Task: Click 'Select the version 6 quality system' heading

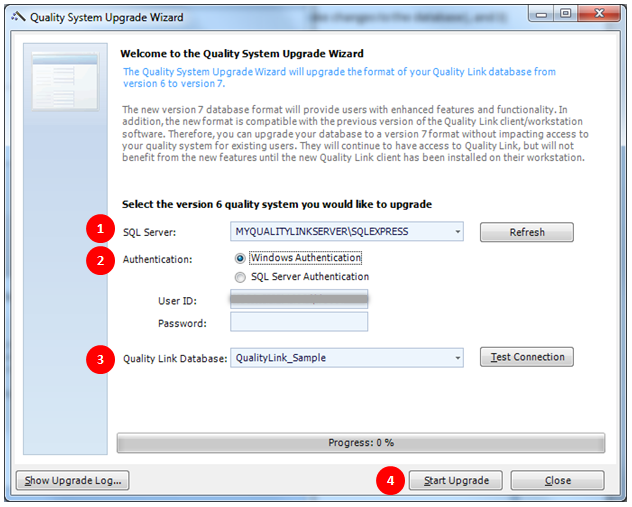Action: coord(277,204)
